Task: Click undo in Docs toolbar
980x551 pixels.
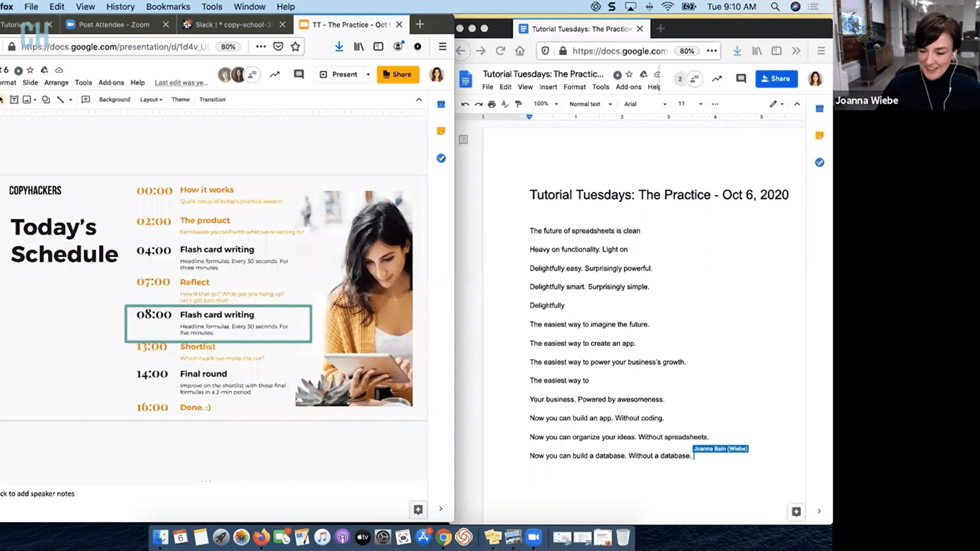Action: coord(465,104)
